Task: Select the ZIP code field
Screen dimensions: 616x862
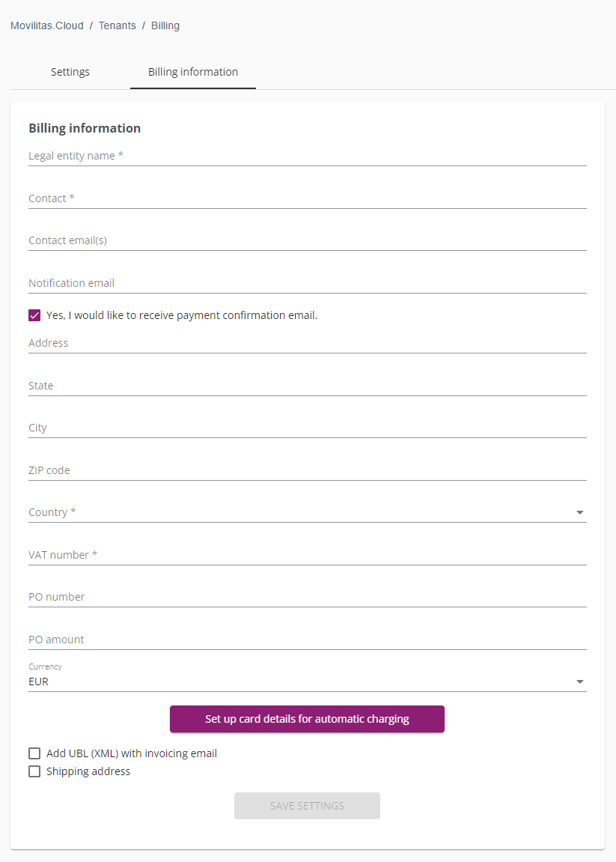Action: pos(307,470)
